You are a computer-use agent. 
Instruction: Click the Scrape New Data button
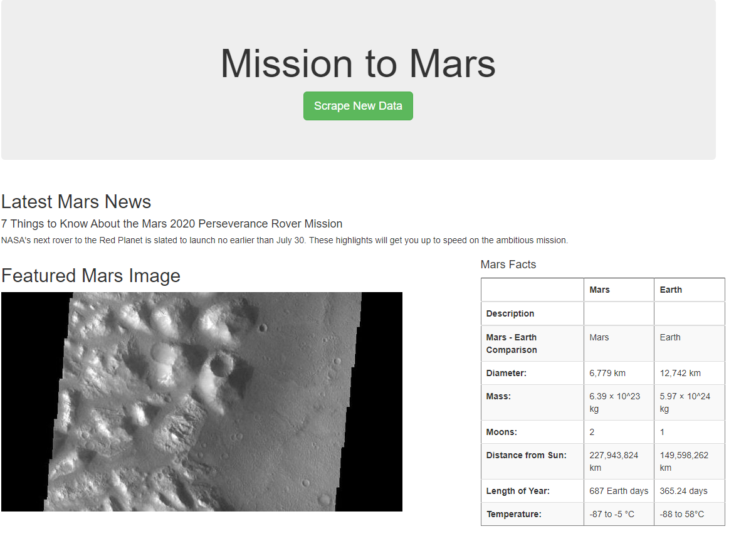tap(358, 106)
